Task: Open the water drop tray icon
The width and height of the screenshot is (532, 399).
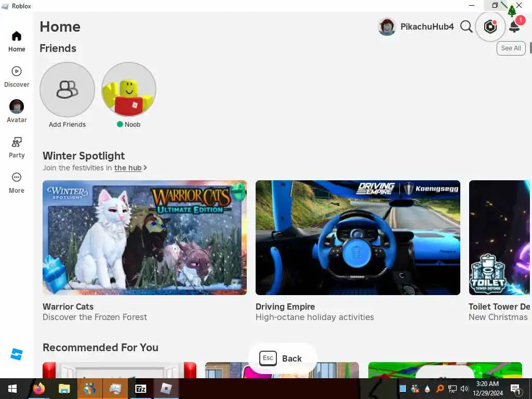Action: tap(427, 389)
